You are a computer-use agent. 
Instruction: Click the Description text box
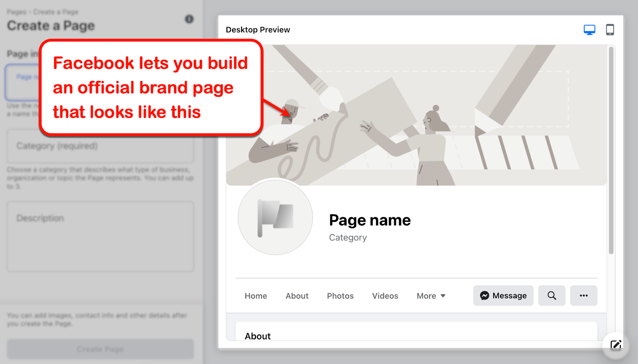(100, 237)
